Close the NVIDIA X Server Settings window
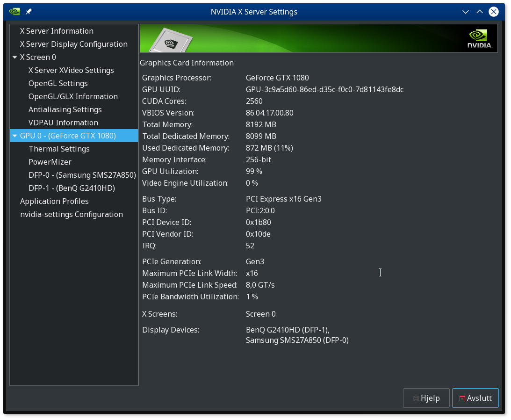The image size is (511, 420). 494,12
